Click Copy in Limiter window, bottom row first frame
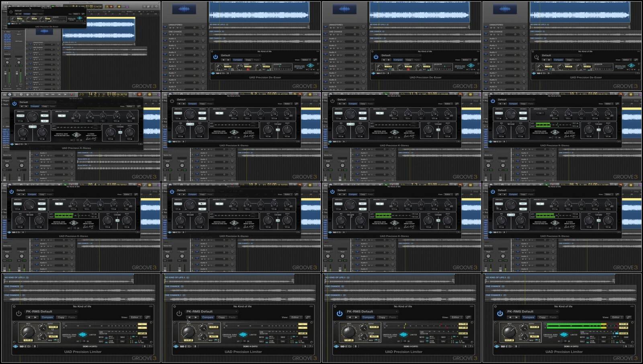Image resolution: width=643 pixels, height=364 pixels. 61,317
